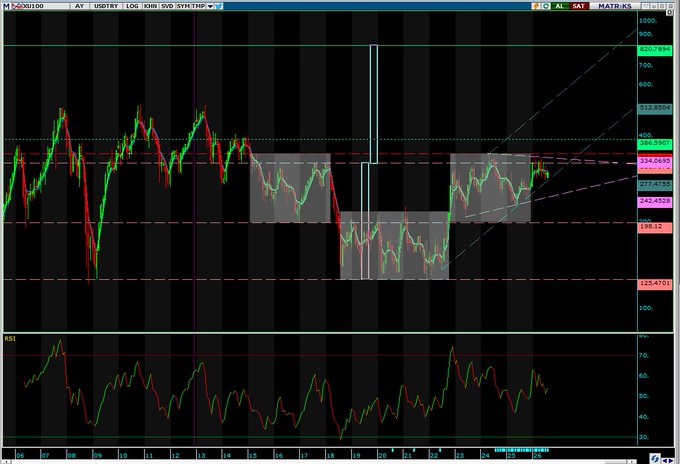Click the 334.0695 price label

click(x=654, y=161)
